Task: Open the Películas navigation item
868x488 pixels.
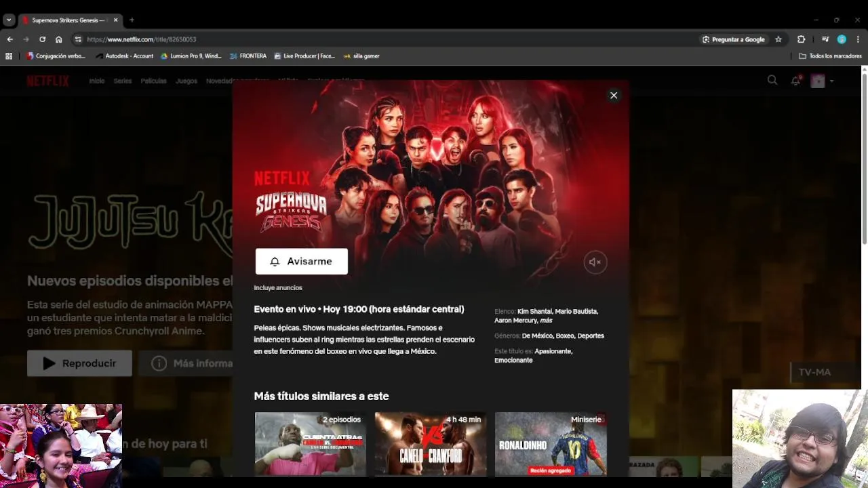Action: (x=154, y=81)
